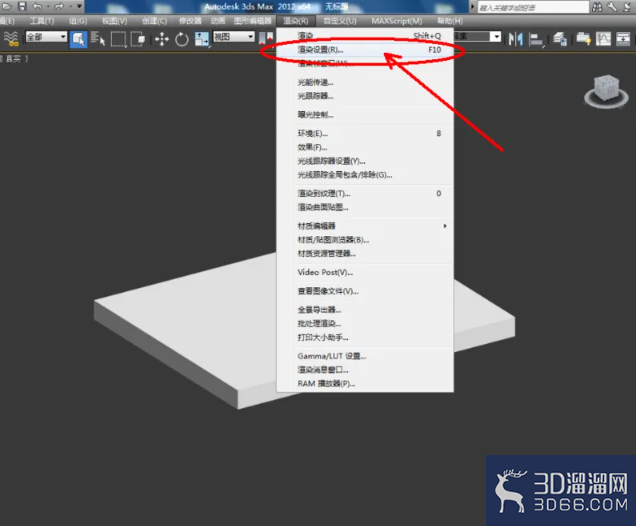Open the redo history dropdown arrow
This screenshot has height=526, width=636.
tap(70, 6)
